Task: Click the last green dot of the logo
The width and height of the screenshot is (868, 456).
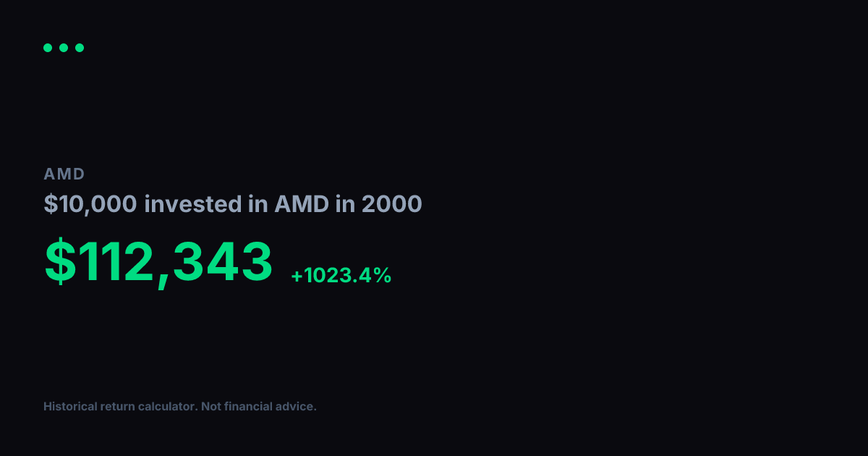Action: tap(80, 48)
